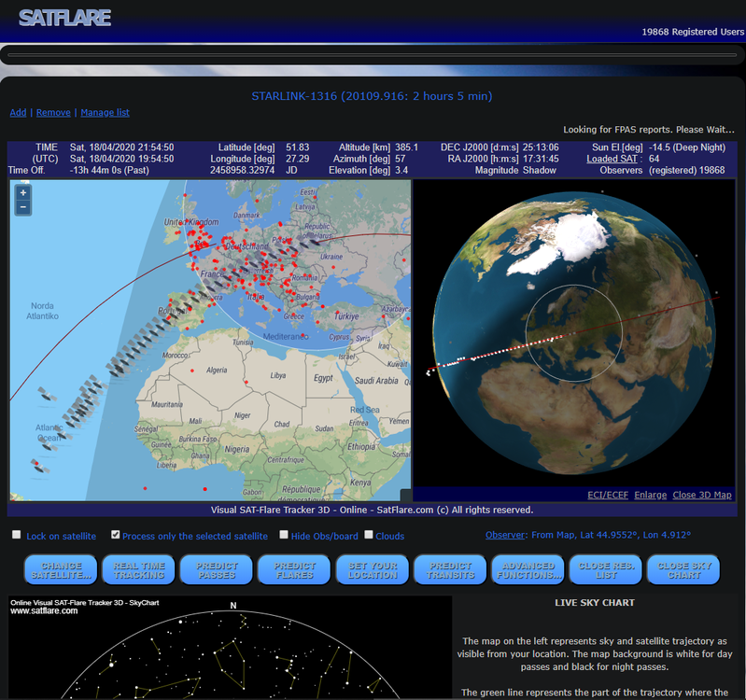Enable the Clouds checkbox
This screenshot has height=700, width=746.
(369, 535)
